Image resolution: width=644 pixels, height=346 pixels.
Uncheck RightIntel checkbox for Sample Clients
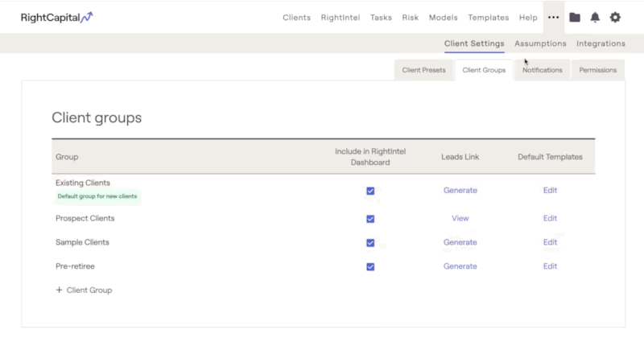370,242
